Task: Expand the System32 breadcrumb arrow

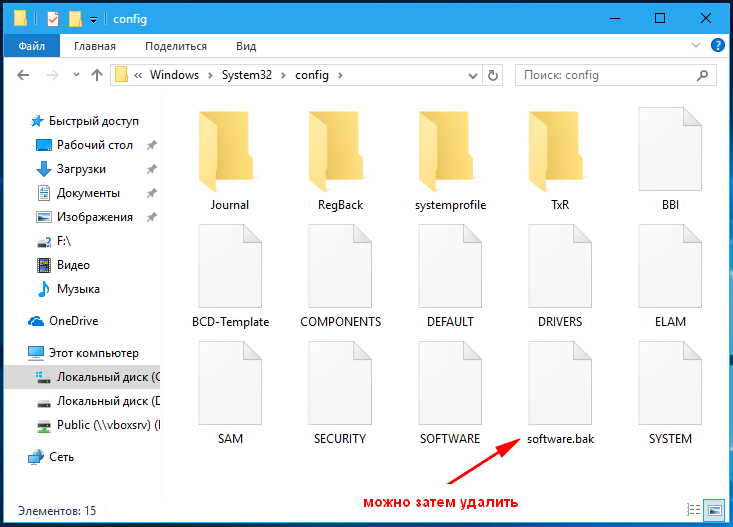Action: click(x=283, y=75)
